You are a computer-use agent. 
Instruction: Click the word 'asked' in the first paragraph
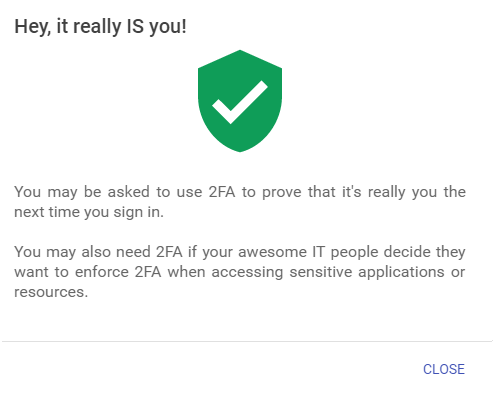pyautogui.click(x=128, y=192)
